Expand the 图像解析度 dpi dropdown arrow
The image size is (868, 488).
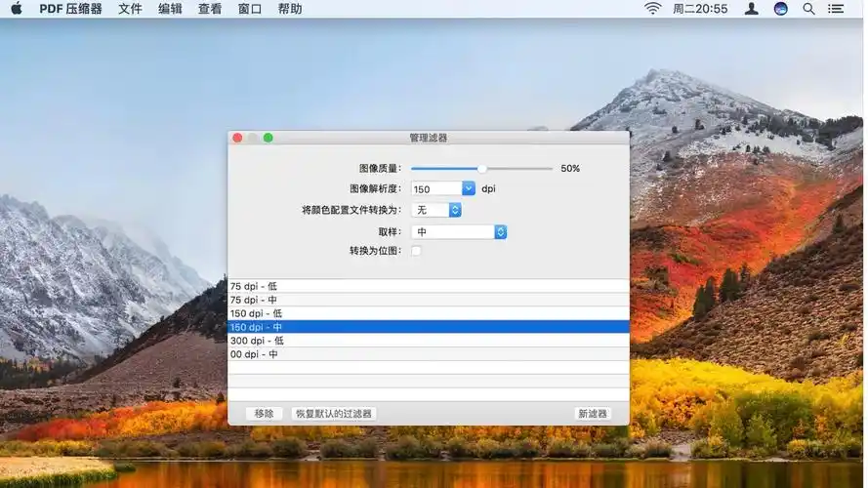pos(469,188)
